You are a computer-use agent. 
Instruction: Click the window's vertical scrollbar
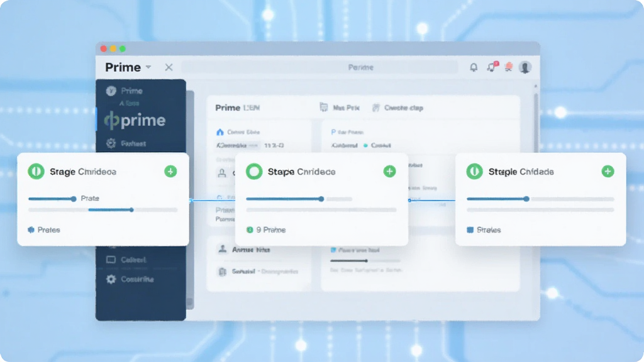(x=536, y=123)
